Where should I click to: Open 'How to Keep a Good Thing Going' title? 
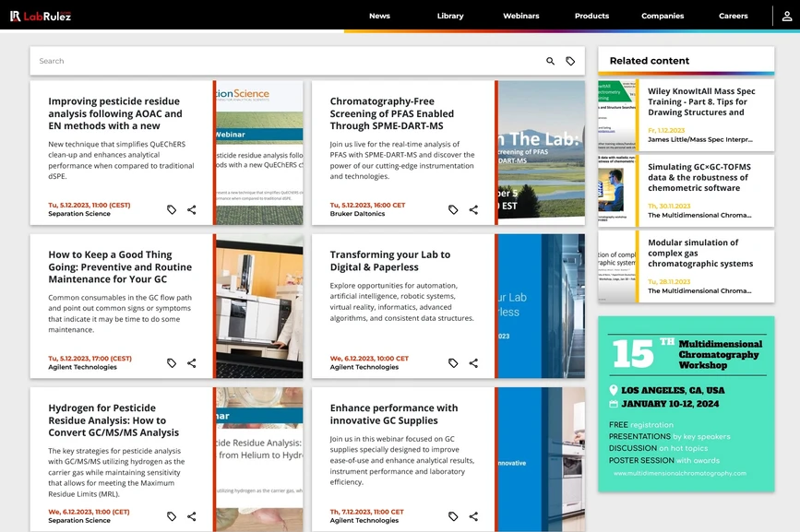(x=120, y=267)
